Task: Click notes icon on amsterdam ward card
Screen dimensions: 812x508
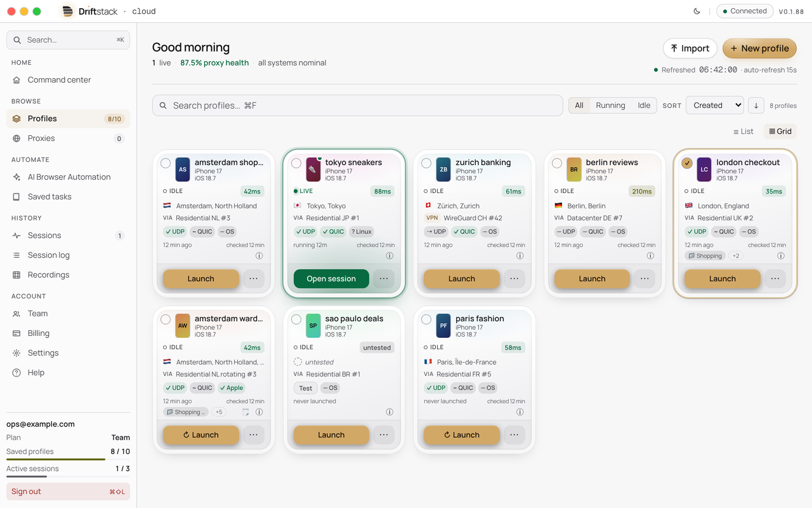Action: point(246,412)
